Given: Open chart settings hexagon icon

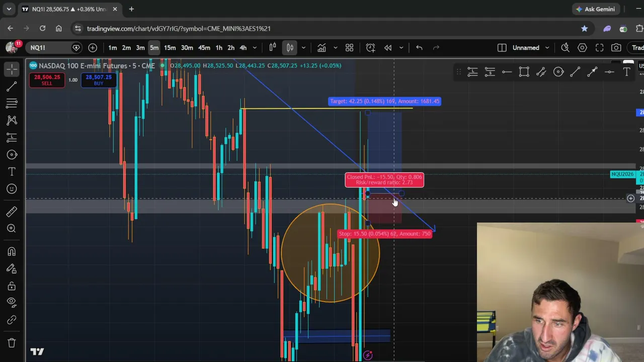Looking at the screenshot, I should click(x=582, y=48).
